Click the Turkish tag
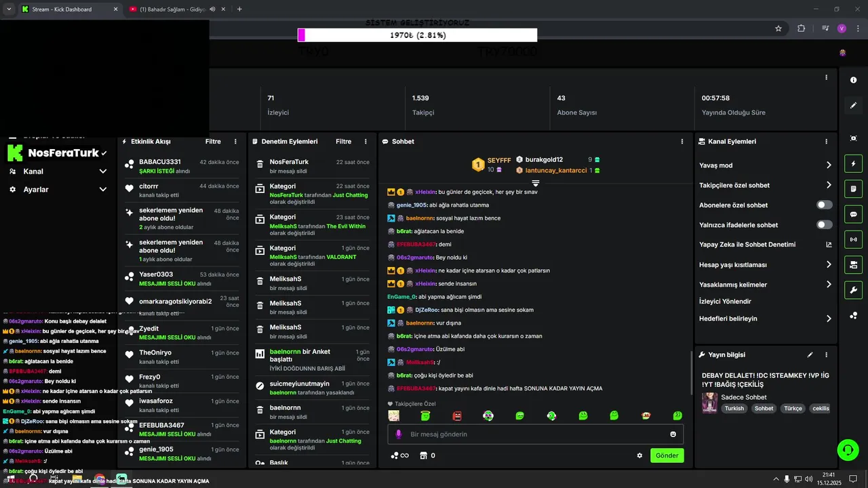The image size is (868, 488). (x=734, y=409)
